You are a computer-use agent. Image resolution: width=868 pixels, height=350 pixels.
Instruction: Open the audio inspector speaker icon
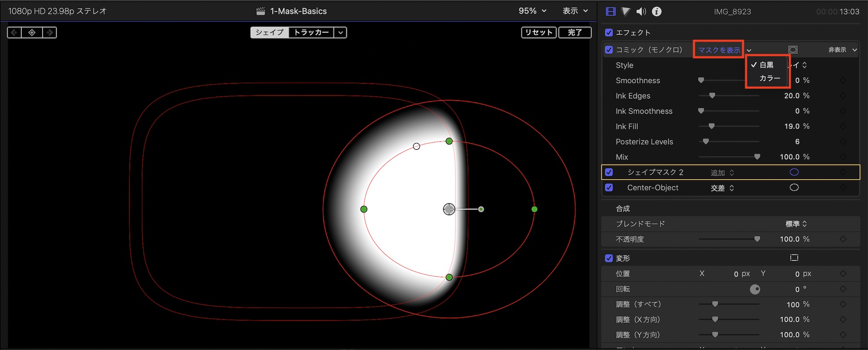pos(641,12)
